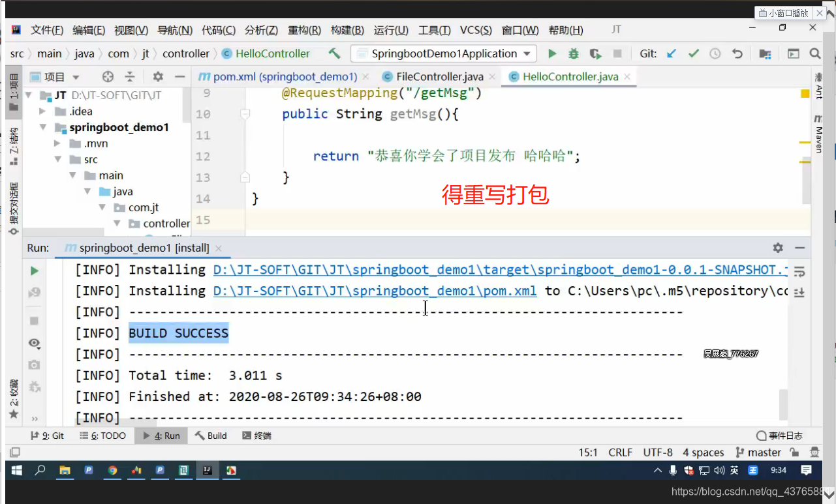
Task: Open 文件(F) menu
Action: click(47, 30)
